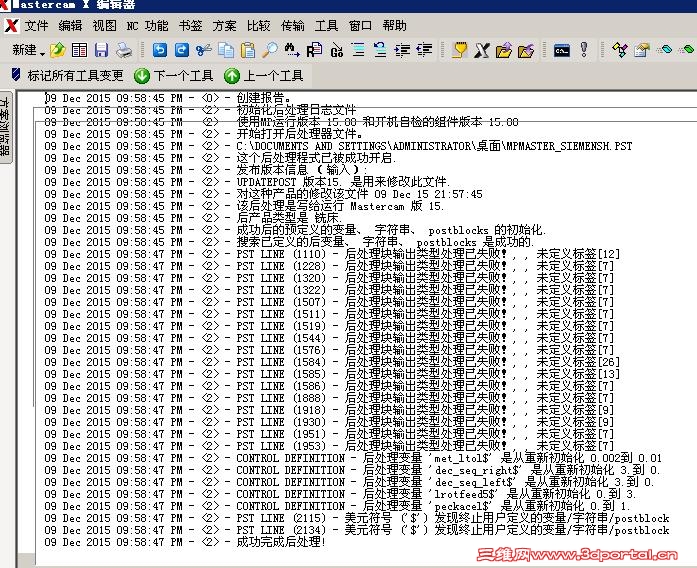
Task: Click the redo arrow icon
Action: pyautogui.click(x=182, y=50)
